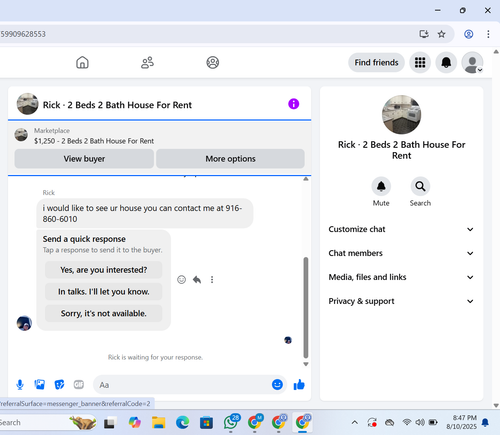Expand Customize chat section
The image size is (500, 435).
pyautogui.click(x=401, y=229)
